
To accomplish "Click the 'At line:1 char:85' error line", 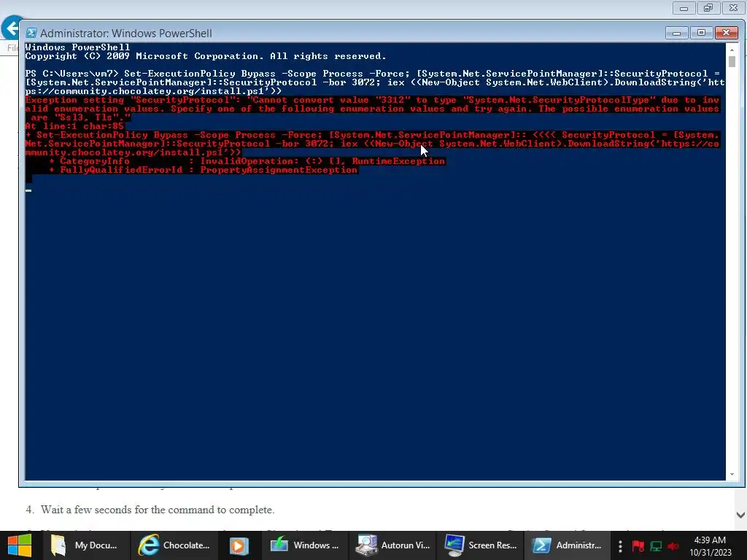I will tap(74, 126).
